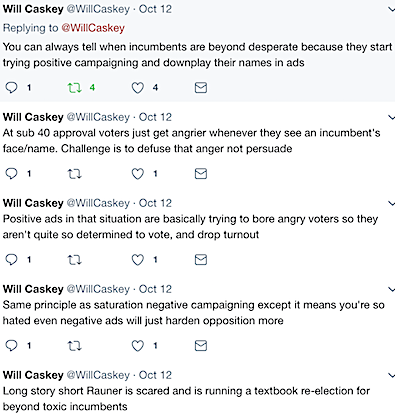This screenshot has width=395, height=415.
Task: Retweet the 'drop turnout' tweet
Action: (74, 260)
